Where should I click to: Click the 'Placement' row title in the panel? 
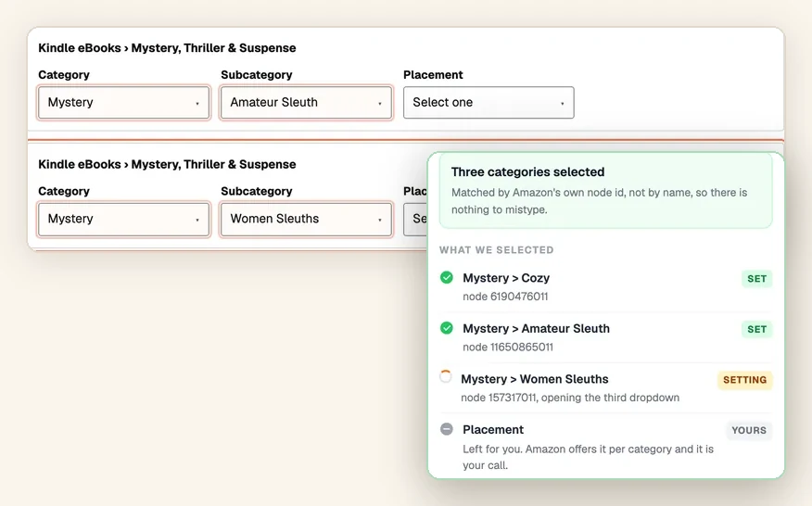(493, 429)
